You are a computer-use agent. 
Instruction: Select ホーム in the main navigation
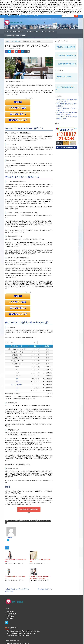click(6, 31)
